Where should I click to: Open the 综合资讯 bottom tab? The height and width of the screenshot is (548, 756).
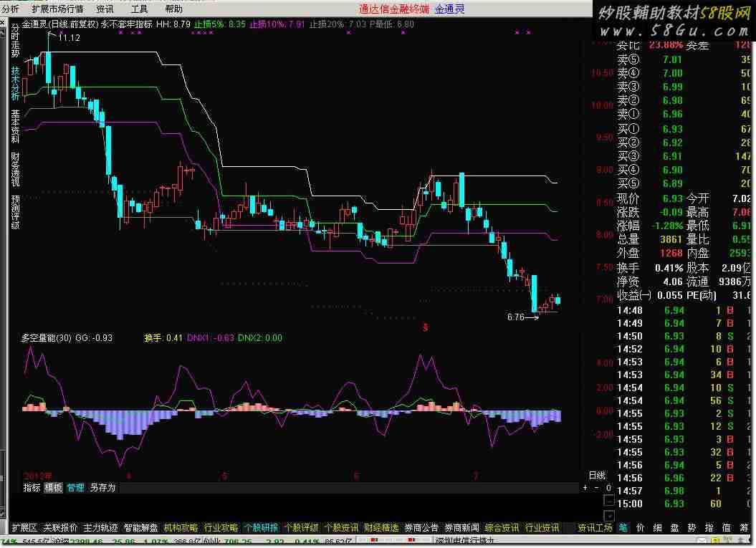[x=502, y=528]
